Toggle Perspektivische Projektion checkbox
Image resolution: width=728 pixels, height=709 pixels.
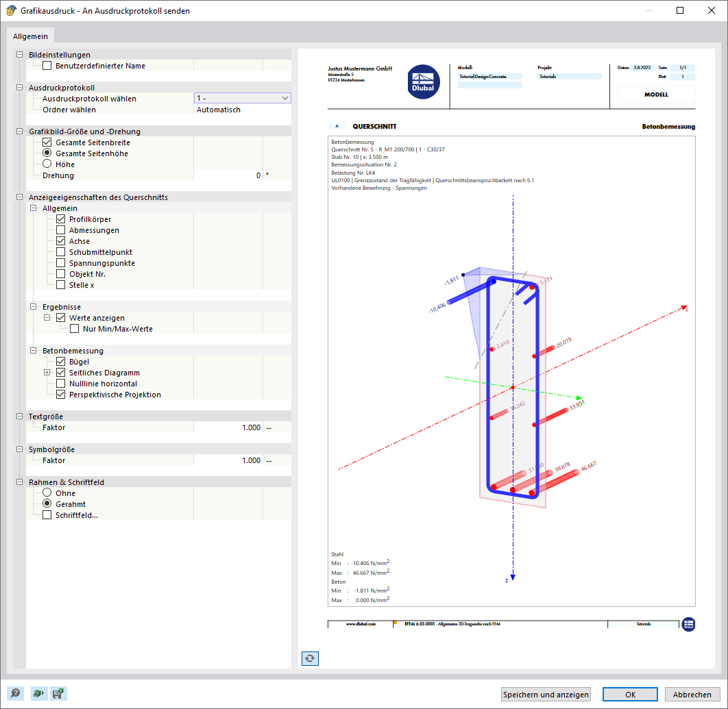point(60,395)
